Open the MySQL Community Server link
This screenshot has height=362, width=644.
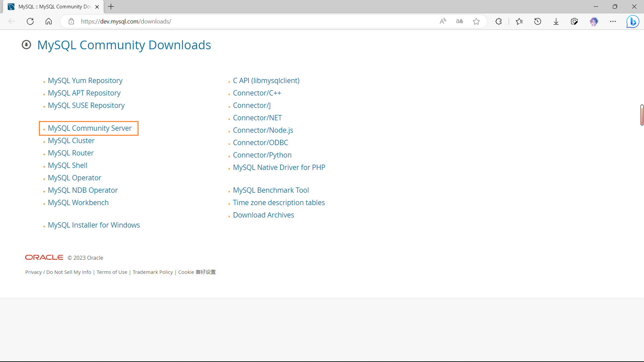(90, 128)
